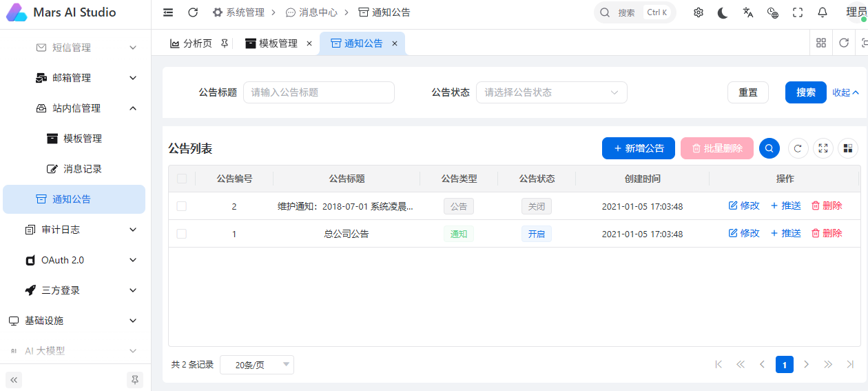Click 推送 for 维护通知 row
Viewport: 868px width, 391px height.
(785, 205)
